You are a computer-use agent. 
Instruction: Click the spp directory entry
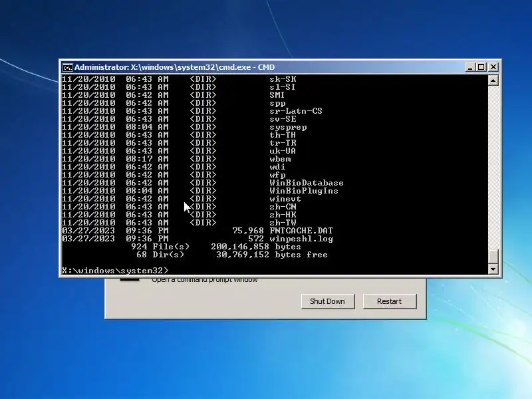277,103
